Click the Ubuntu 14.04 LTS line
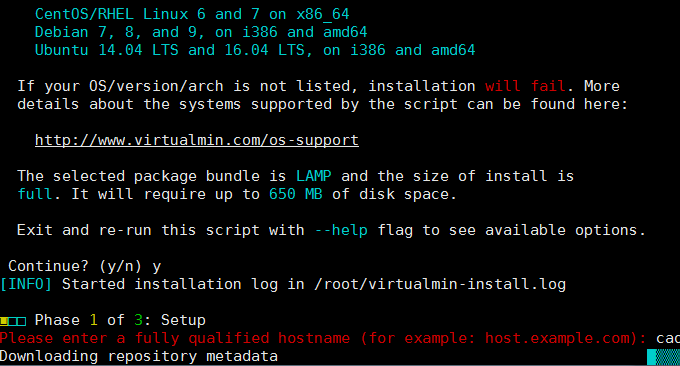The width and height of the screenshot is (680, 366). [255, 50]
